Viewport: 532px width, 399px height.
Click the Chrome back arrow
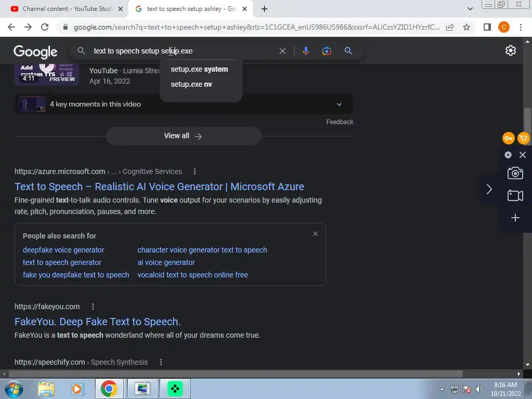pyautogui.click(x=11, y=27)
